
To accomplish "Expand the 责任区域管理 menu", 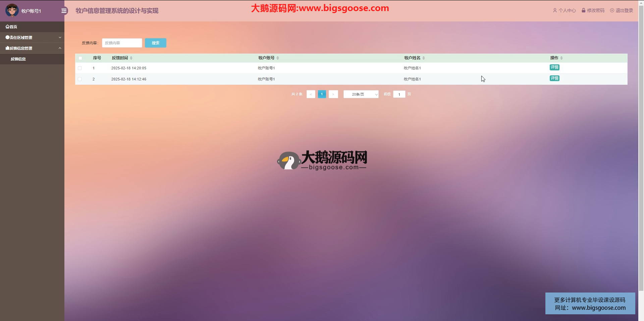I will tap(32, 38).
